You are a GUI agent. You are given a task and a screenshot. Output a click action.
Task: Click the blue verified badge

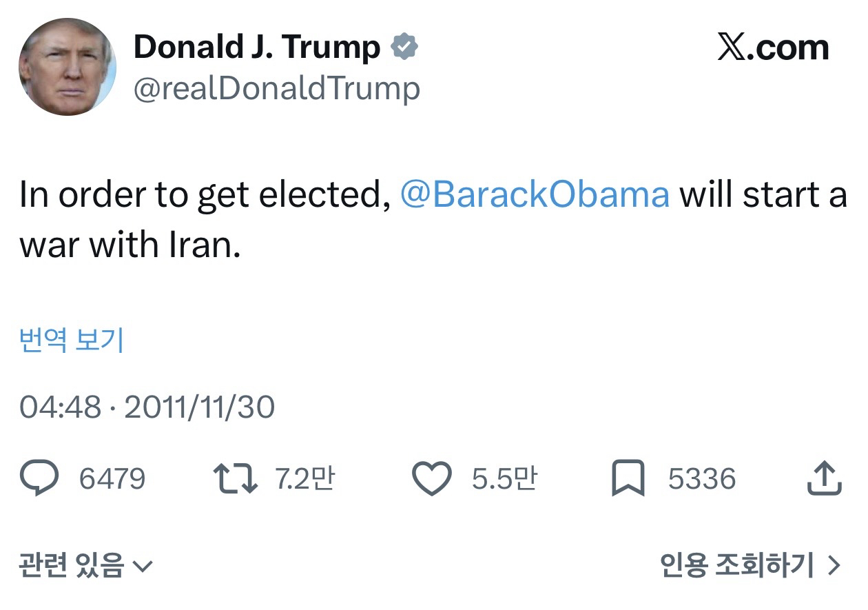tap(404, 48)
